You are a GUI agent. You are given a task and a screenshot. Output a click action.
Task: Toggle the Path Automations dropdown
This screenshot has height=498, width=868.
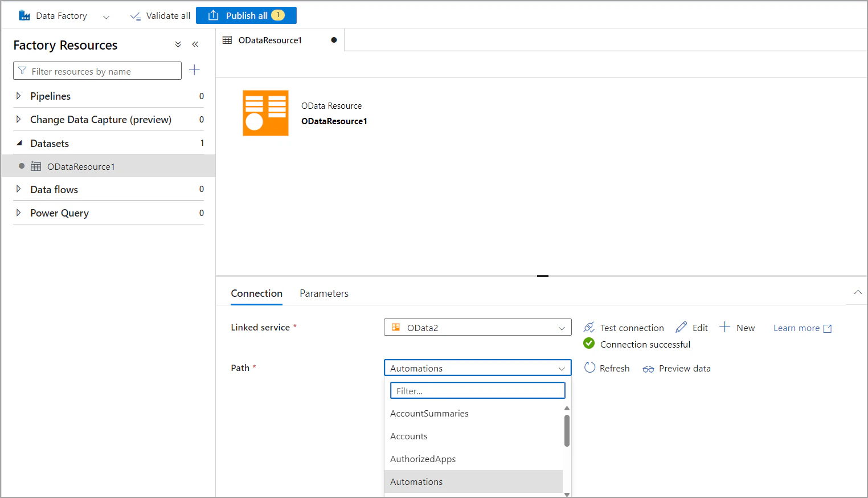477,368
